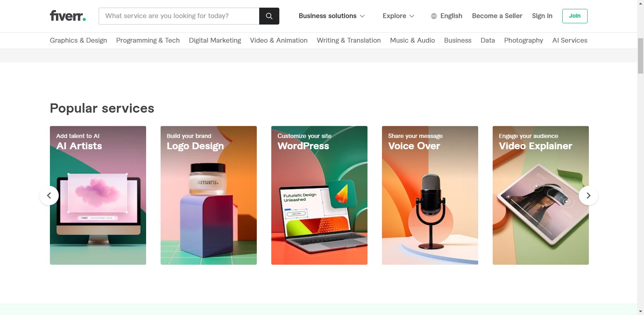Open the Graphics & Design category
Image resolution: width=644 pixels, height=315 pixels.
78,41
